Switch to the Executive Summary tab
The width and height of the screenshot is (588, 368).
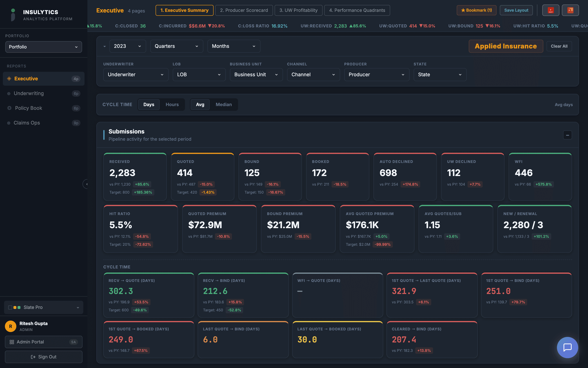(x=184, y=10)
